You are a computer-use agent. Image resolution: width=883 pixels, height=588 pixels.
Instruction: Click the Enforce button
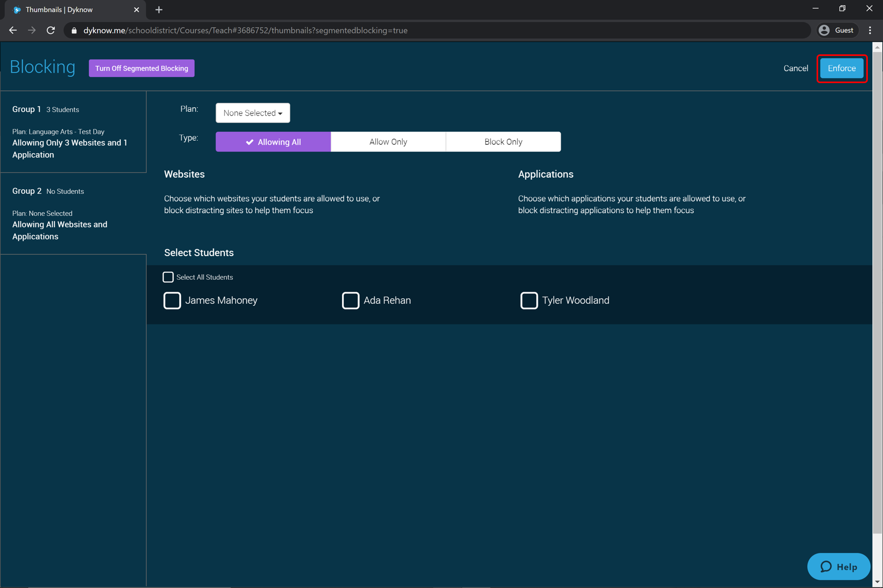coord(842,68)
